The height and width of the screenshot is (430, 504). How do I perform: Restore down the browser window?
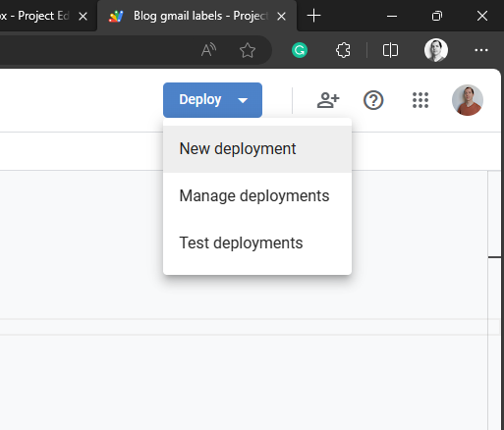[437, 16]
